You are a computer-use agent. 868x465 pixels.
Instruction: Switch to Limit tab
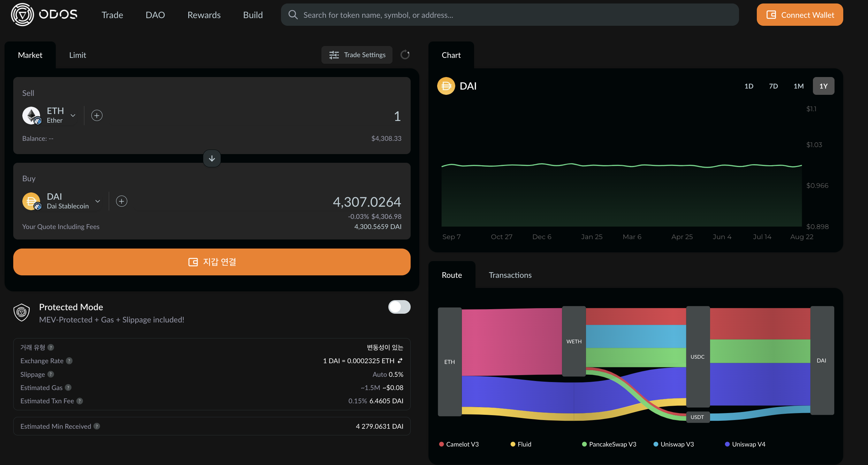click(77, 55)
